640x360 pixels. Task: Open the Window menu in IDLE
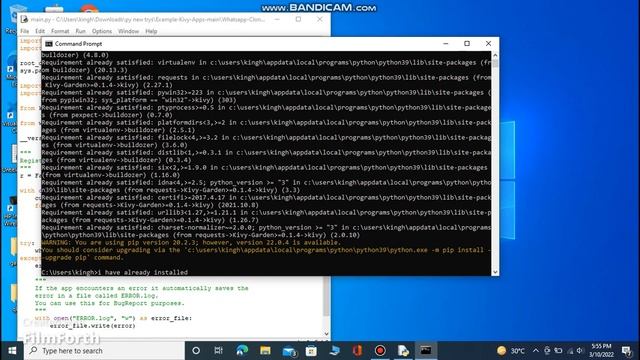pos(129,31)
